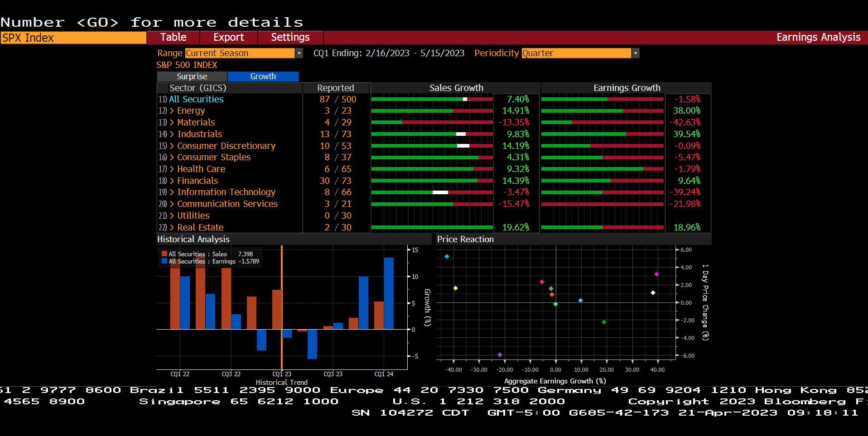Click the orange All Securities Sales legend swatch

(x=164, y=254)
